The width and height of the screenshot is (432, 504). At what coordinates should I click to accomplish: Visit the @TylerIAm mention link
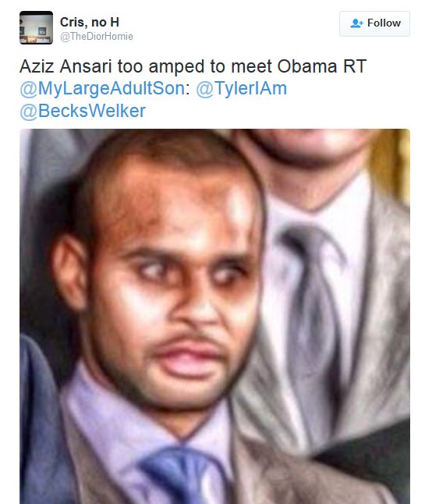pos(241,88)
